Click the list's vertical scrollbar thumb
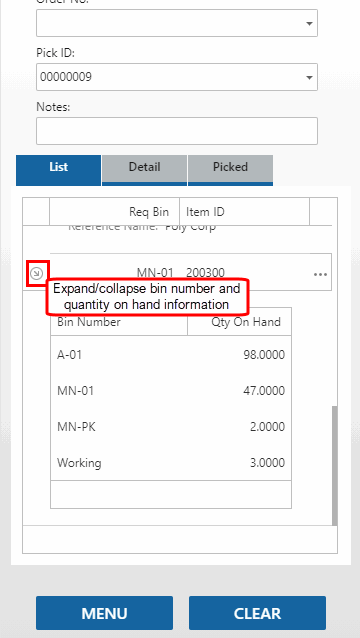Viewport: 360px width, 638px height. (x=334, y=465)
